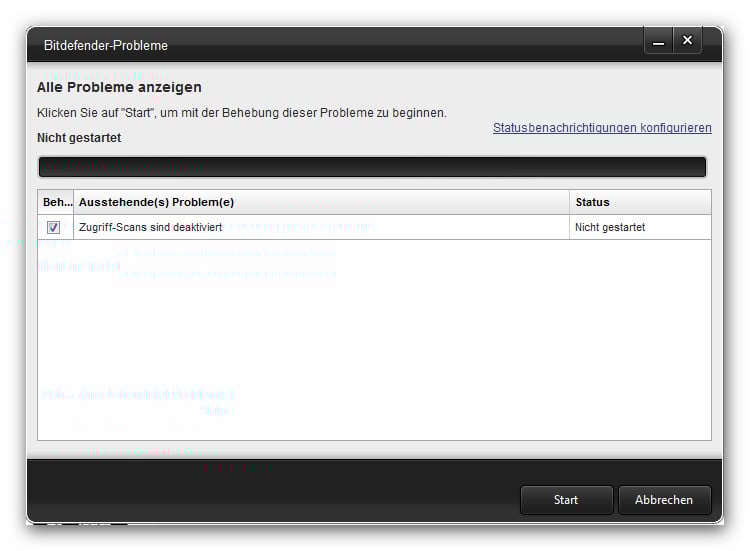Click the Status column header
This screenshot has width=750, height=551.
tap(640, 202)
